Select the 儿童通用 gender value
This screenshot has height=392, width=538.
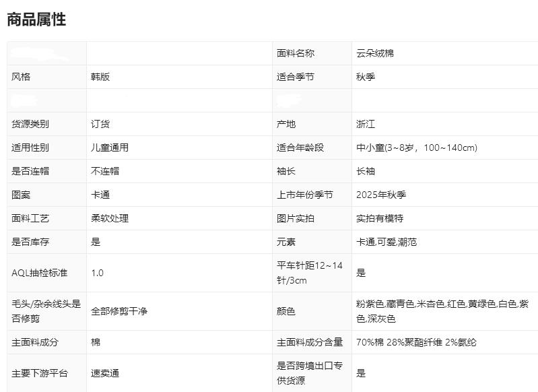pyautogui.click(x=110, y=148)
